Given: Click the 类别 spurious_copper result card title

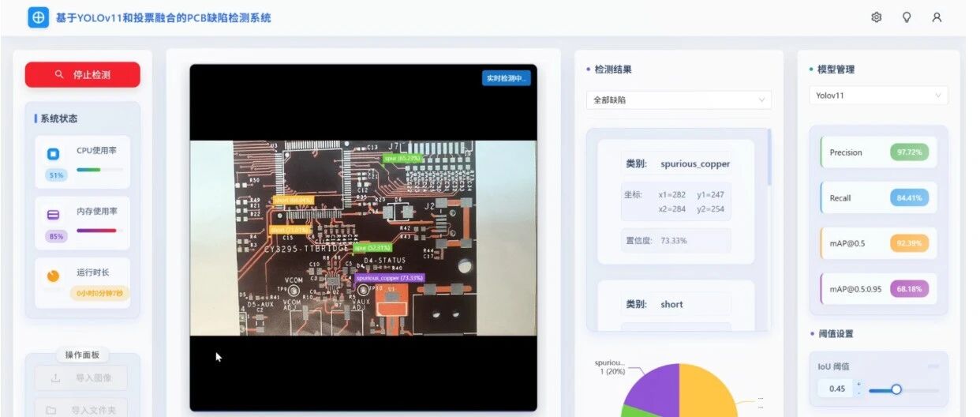Looking at the screenshot, I should click(677, 164).
